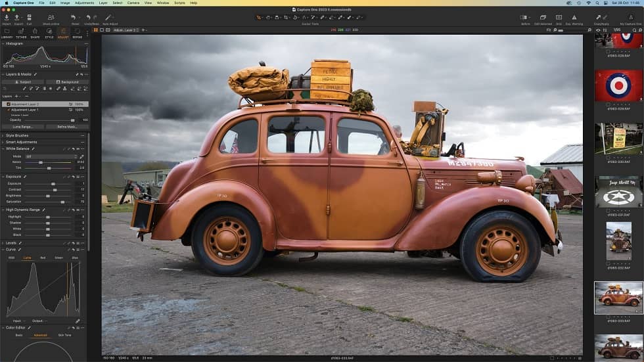Open the Shape tool tab

35,34
